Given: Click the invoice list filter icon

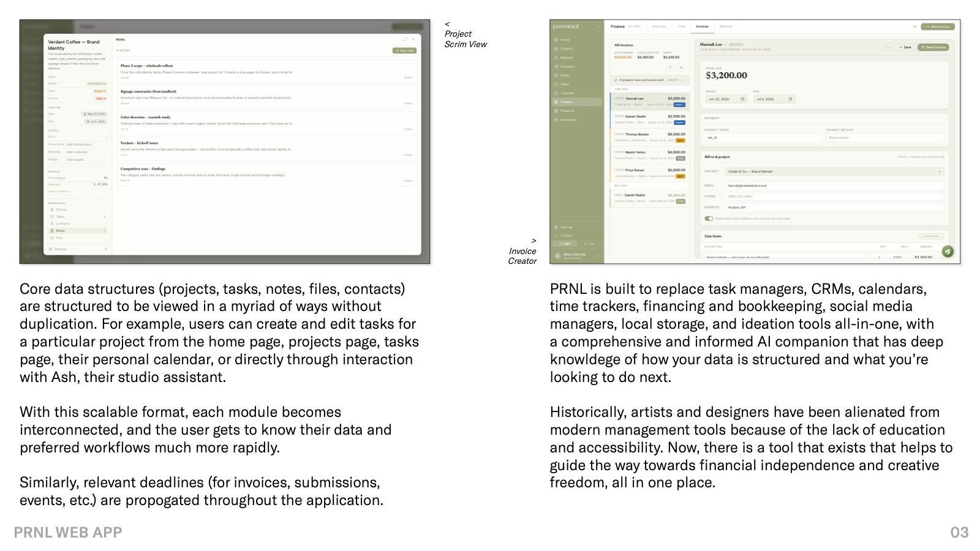Looking at the screenshot, I should (x=670, y=67).
